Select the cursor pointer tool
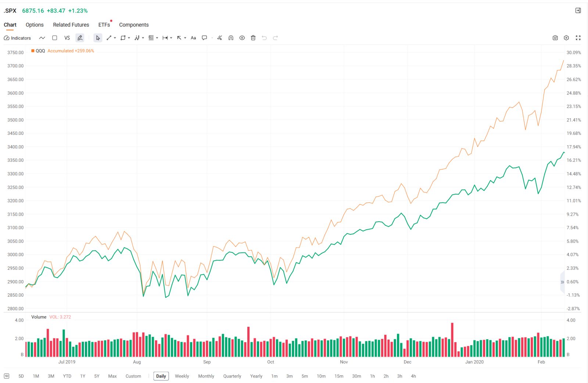 pyautogui.click(x=98, y=38)
